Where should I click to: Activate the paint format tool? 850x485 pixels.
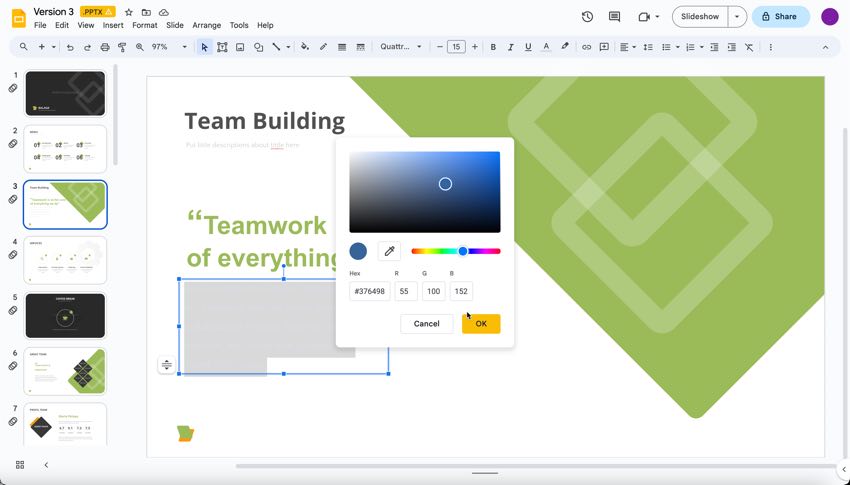122,47
